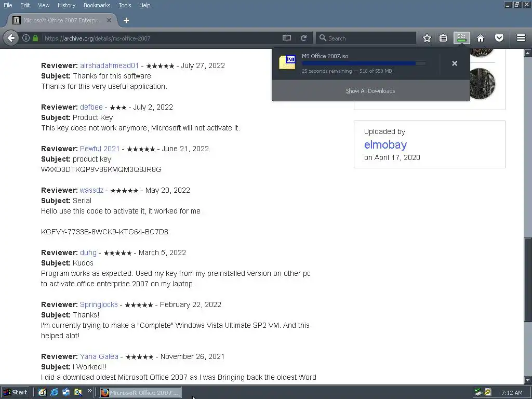The height and width of the screenshot is (399, 532).
Task: Click the MS Office 2007.iso file icon
Action: pos(287,62)
